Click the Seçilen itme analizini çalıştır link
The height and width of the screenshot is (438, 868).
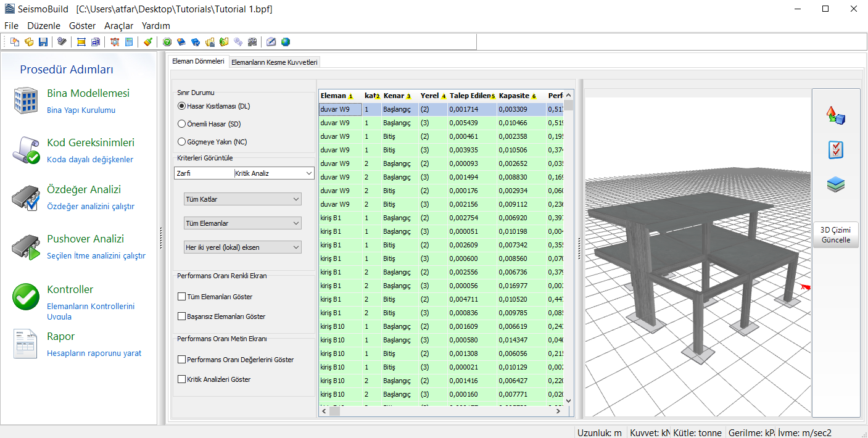[x=96, y=256]
